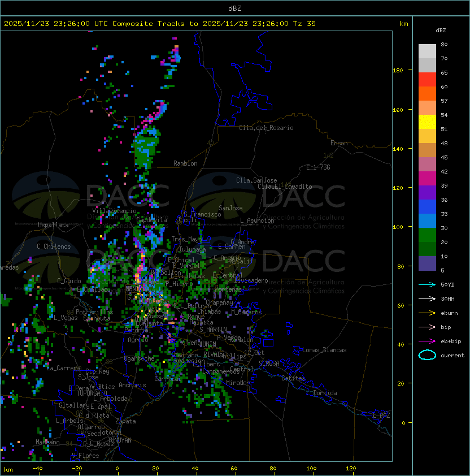The width and height of the screenshot is (470, 476).
Task: Click the 'Lomas_Blancas' map label
Action: click(x=324, y=350)
